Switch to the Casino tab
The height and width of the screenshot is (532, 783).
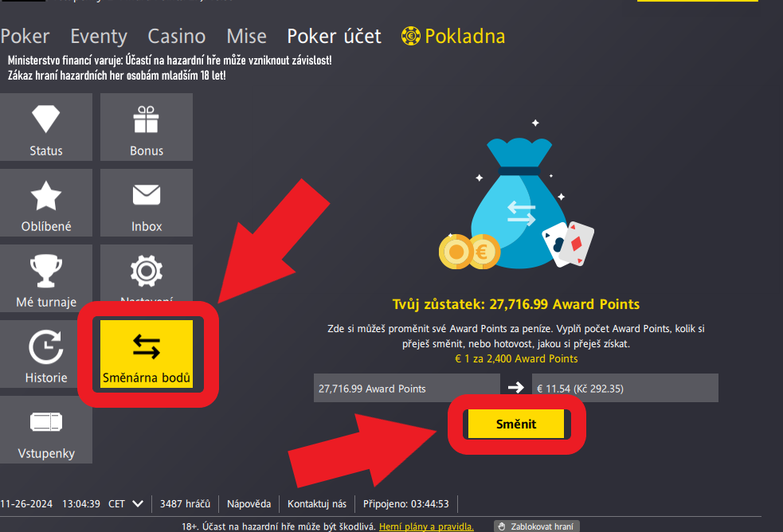177,37
